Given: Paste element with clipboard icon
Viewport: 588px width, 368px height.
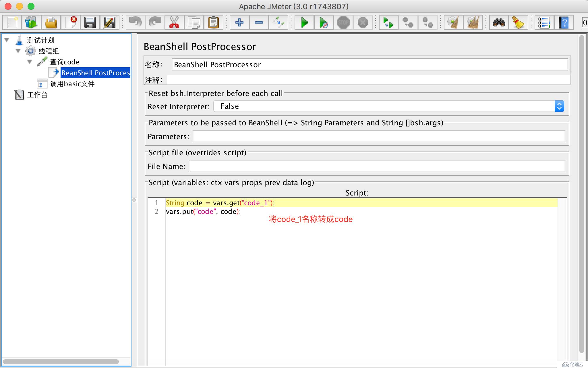Looking at the screenshot, I should 214,22.
